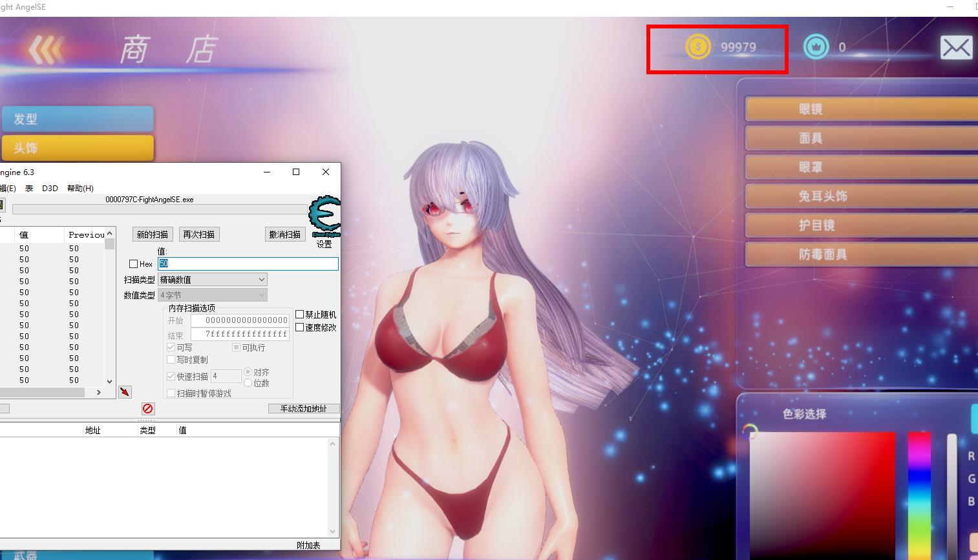Click the 0000797C-FightAngelSE.exe process label
This screenshot has height=560, width=978.
click(x=150, y=200)
